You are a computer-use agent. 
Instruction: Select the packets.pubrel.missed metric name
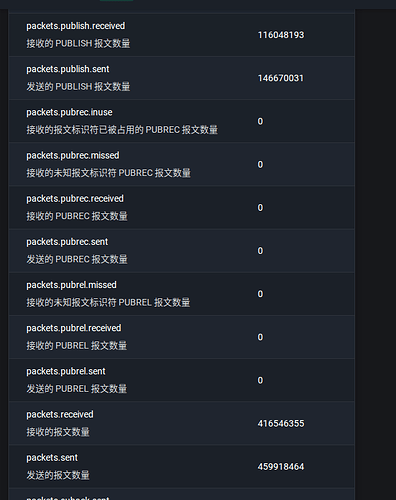71,285
